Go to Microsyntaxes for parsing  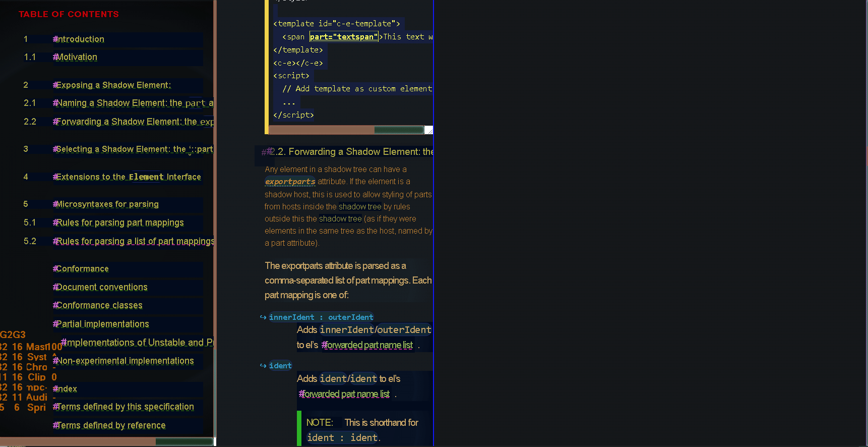(x=106, y=204)
